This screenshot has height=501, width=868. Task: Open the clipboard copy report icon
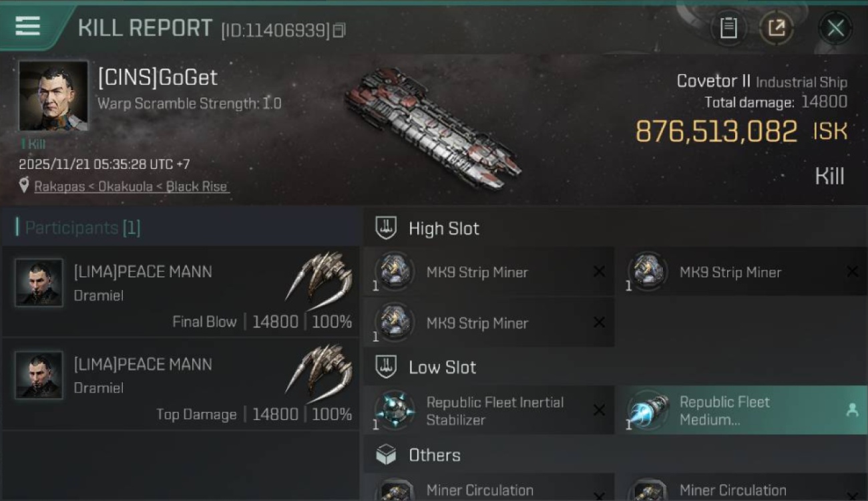pyautogui.click(x=728, y=28)
